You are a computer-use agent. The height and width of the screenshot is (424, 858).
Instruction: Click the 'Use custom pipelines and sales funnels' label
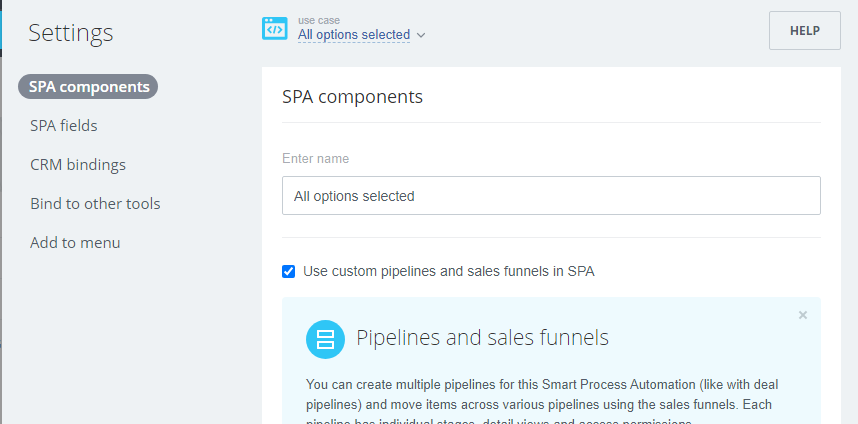448,271
